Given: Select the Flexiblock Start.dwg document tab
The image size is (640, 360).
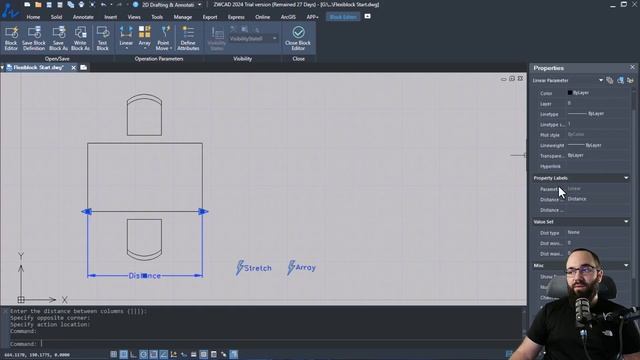Looking at the screenshot, I should click(x=38, y=67).
